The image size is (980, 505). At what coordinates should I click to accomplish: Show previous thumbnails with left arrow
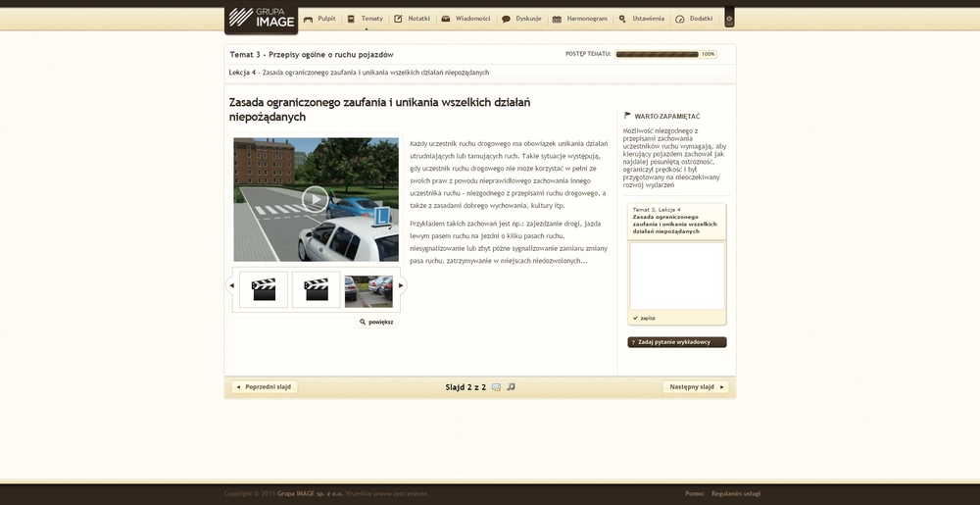pyautogui.click(x=231, y=285)
